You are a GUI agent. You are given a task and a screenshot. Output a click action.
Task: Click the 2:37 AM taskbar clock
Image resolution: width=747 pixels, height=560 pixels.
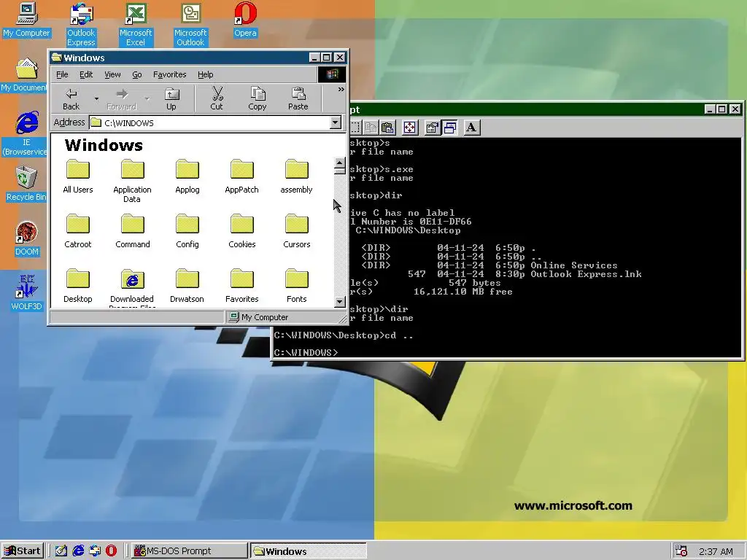tap(716, 551)
